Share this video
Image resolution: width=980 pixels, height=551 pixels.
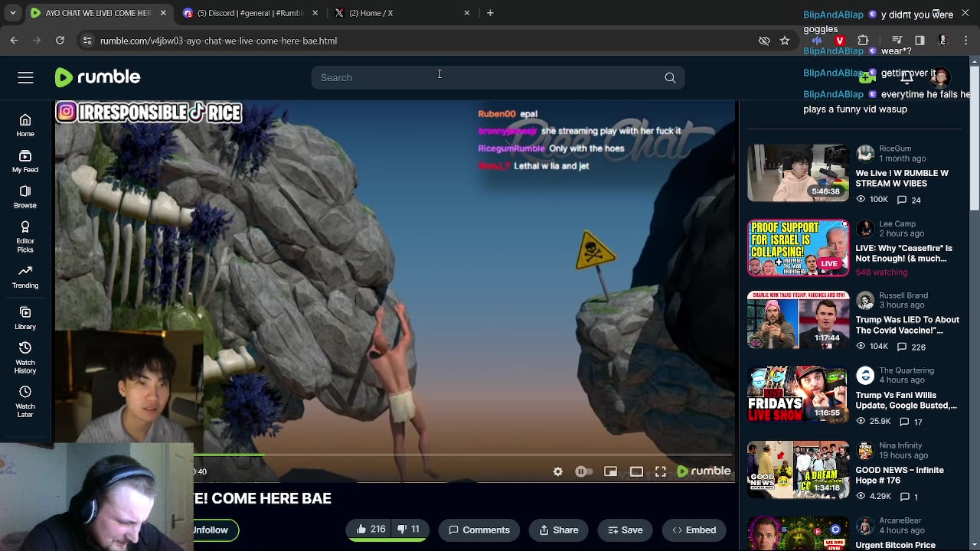[559, 530]
